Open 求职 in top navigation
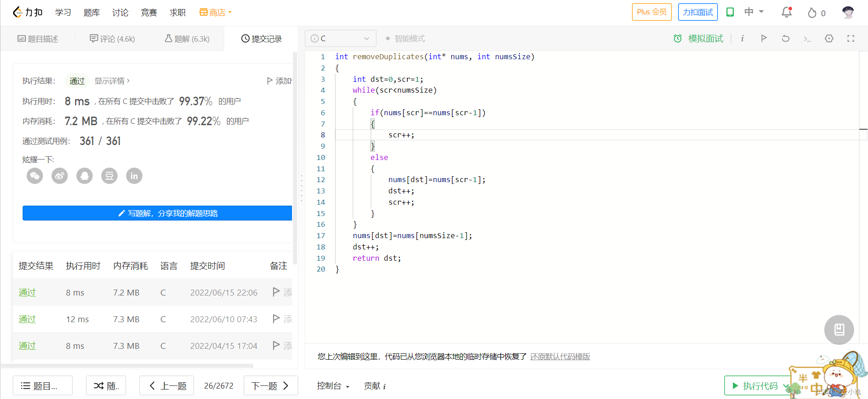868x399 pixels. (x=178, y=12)
